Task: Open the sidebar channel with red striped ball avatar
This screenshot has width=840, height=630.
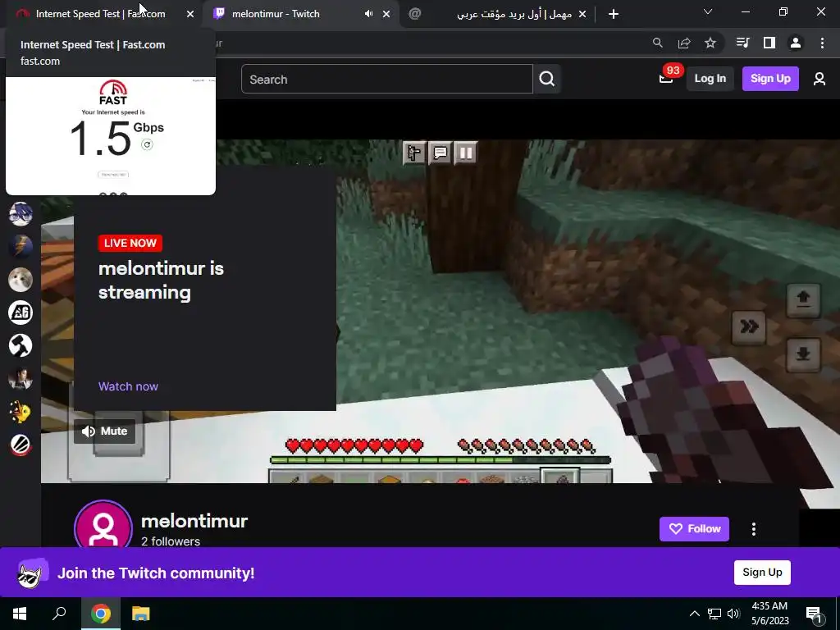Action: [21, 445]
